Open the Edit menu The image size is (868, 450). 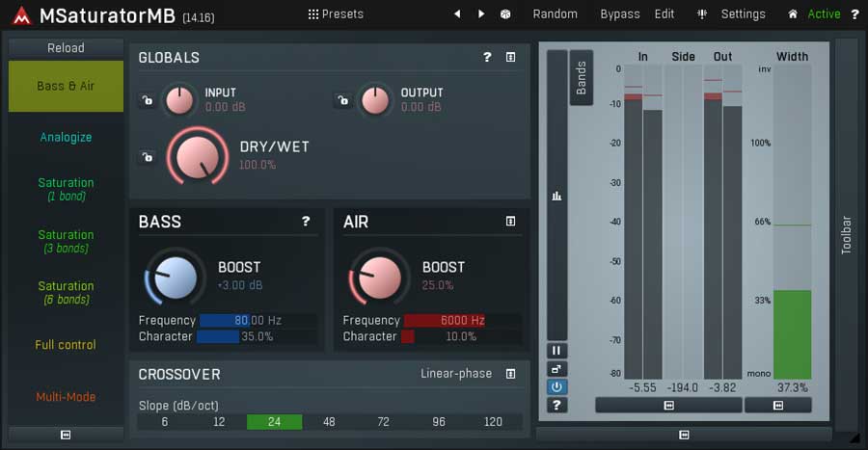665,13
